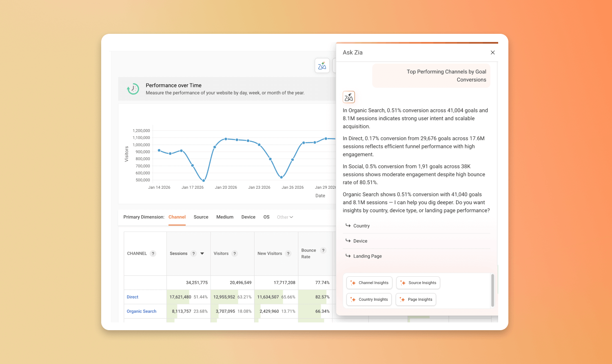This screenshot has height=364, width=612.
Task: Close the Ask Zia panel
Action: click(492, 53)
